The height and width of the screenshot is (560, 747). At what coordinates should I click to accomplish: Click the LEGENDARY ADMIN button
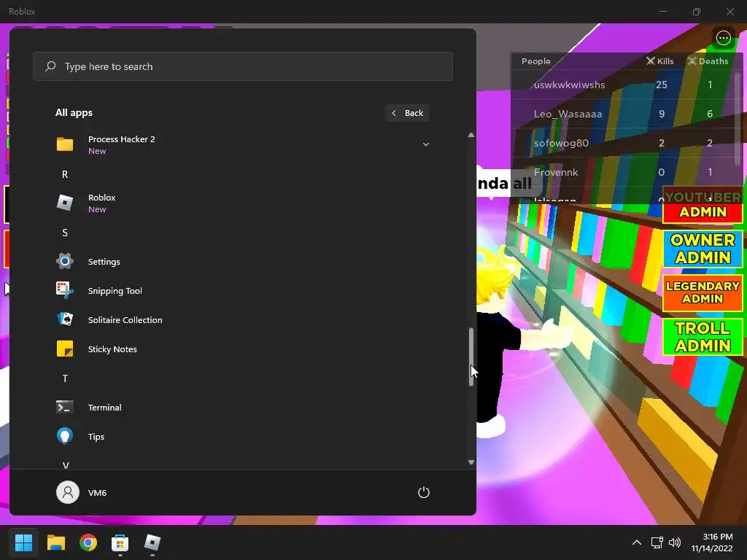pyautogui.click(x=703, y=293)
